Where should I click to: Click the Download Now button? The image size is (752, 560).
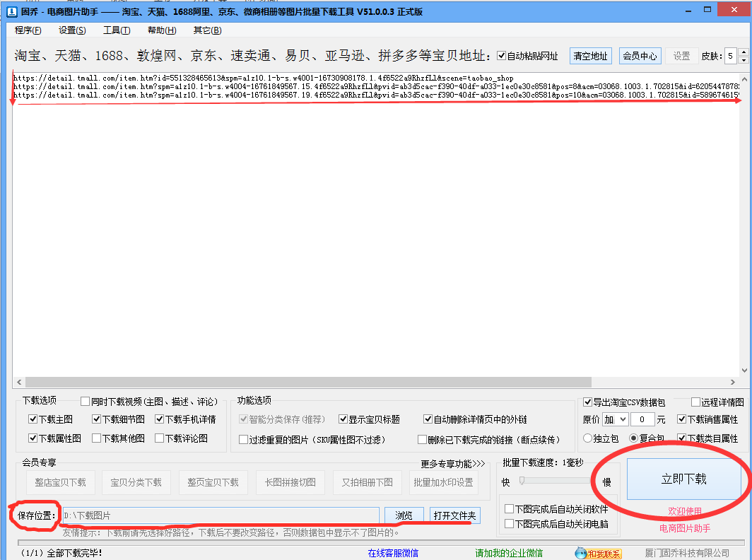pos(683,479)
